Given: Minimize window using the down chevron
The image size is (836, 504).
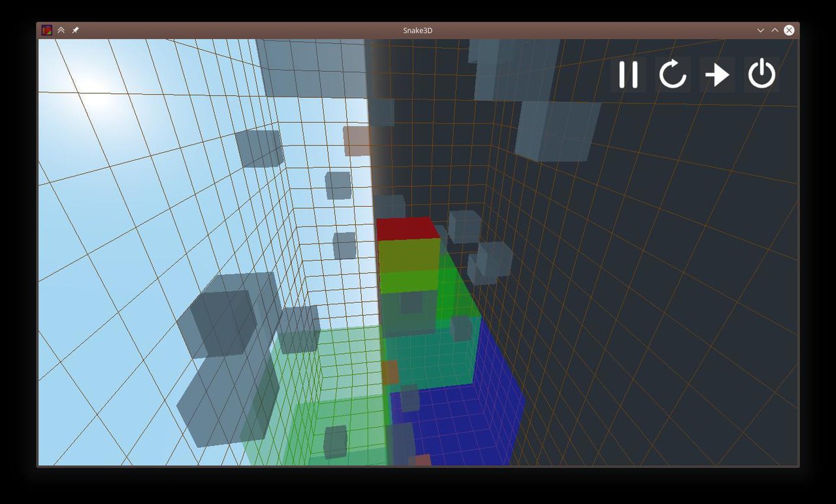Looking at the screenshot, I should click(760, 30).
